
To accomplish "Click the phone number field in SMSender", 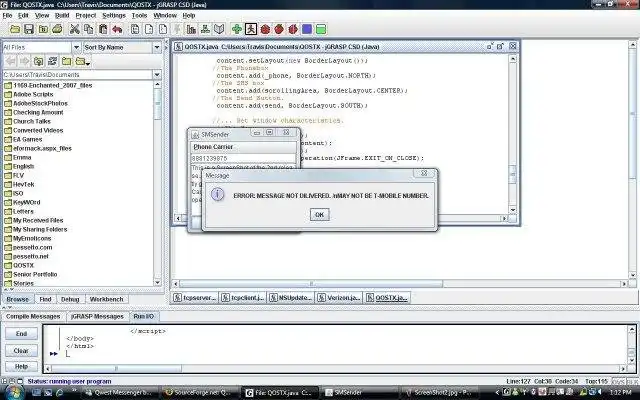I will (243, 158).
